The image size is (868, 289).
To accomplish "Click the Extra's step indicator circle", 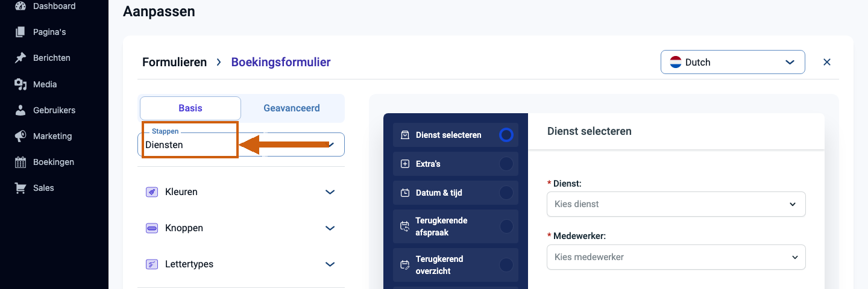I will click(506, 164).
